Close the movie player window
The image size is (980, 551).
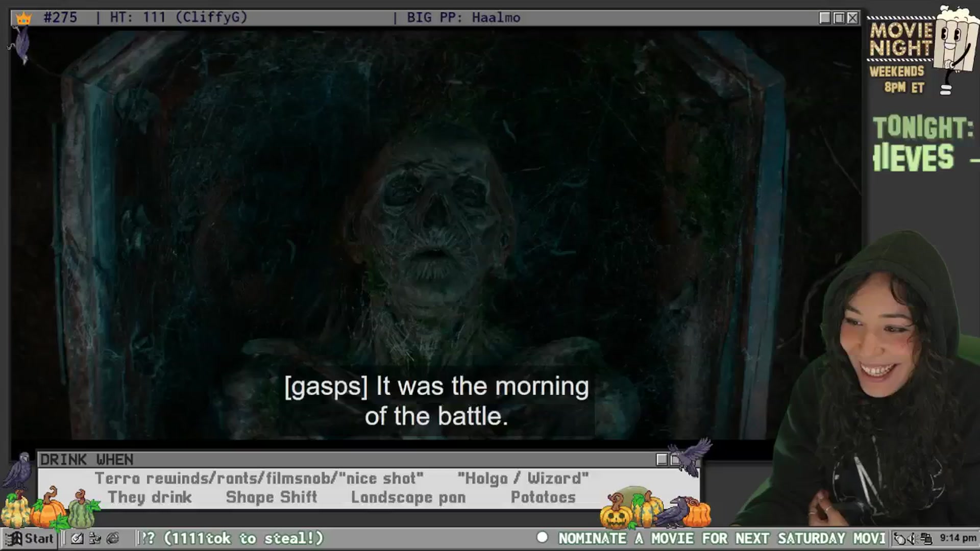pos(852,18)
